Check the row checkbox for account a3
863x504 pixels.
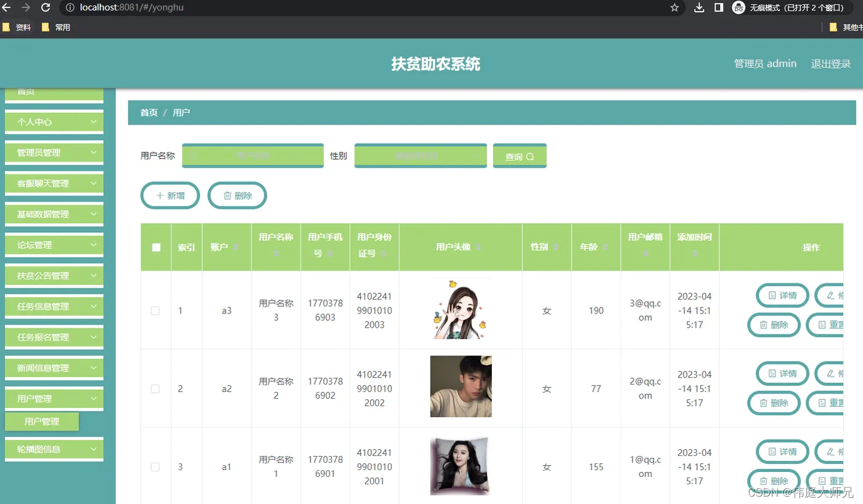[x=155, y=311]
